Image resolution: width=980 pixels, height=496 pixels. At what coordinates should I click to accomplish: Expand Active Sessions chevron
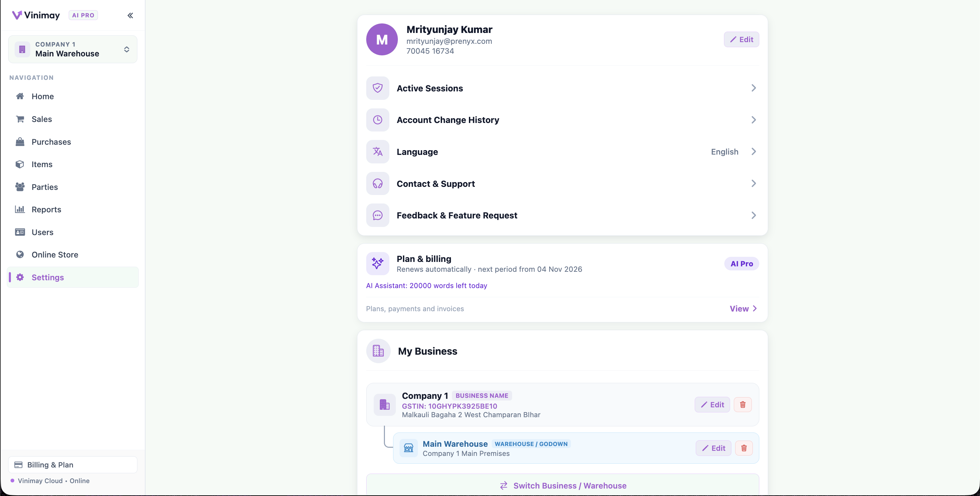tap(754, 88)
